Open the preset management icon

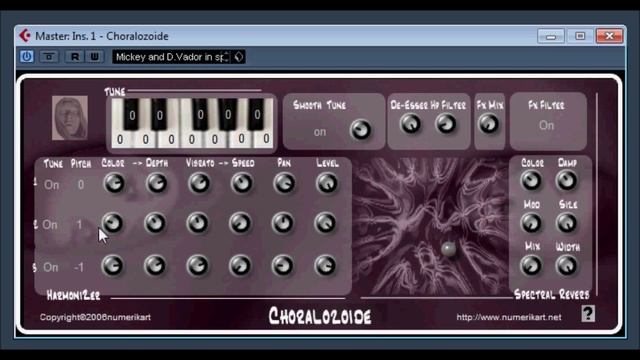pos(239,57)
